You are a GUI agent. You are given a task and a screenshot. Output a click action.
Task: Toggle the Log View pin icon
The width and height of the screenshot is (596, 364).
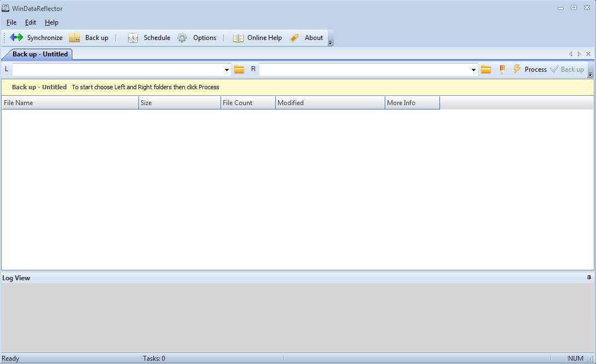pyautogui.click(x=589, y=278)
